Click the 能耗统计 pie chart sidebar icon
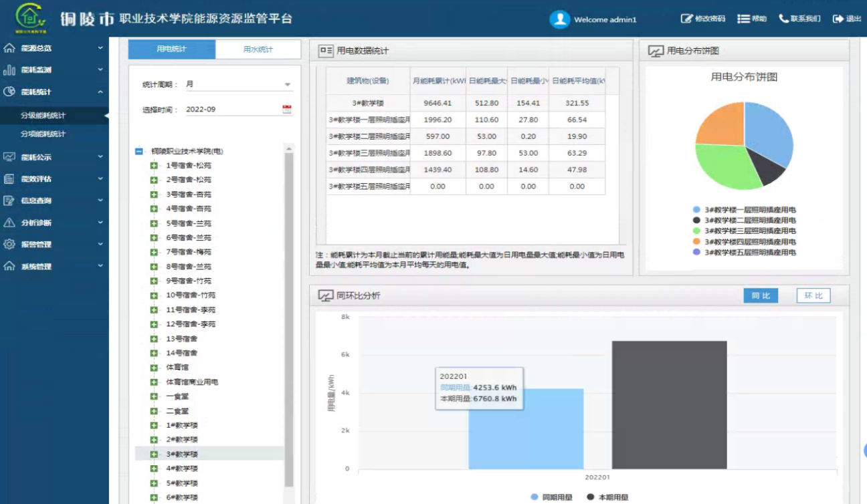Screen dimensions: 867x504 (x=9, y=92)
